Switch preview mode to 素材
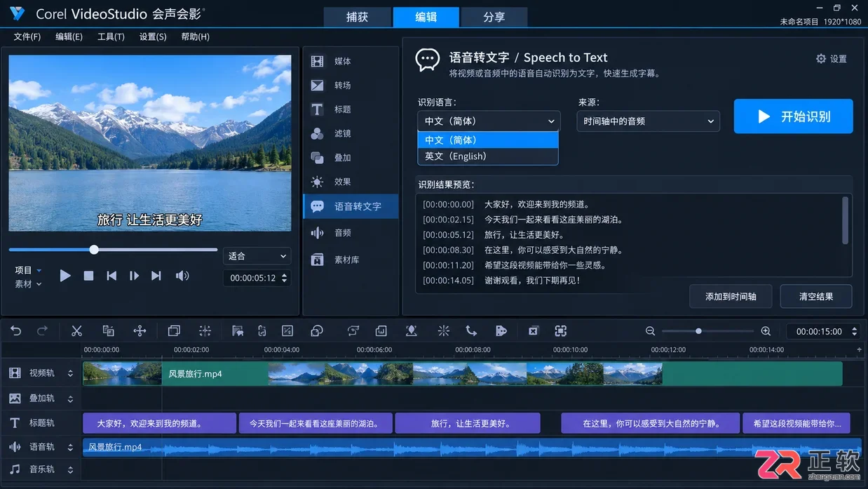This screenshot has width=868, height=489. pos(28,284)
